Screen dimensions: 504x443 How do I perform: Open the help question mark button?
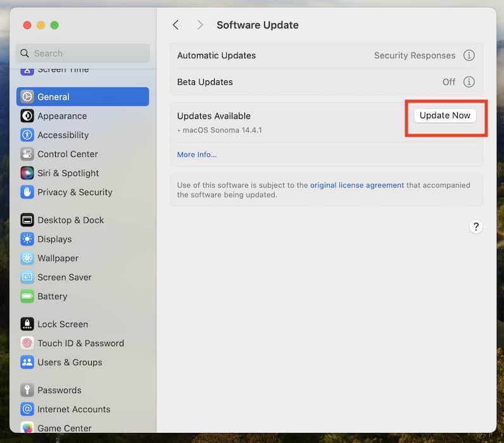click(476, 227)
